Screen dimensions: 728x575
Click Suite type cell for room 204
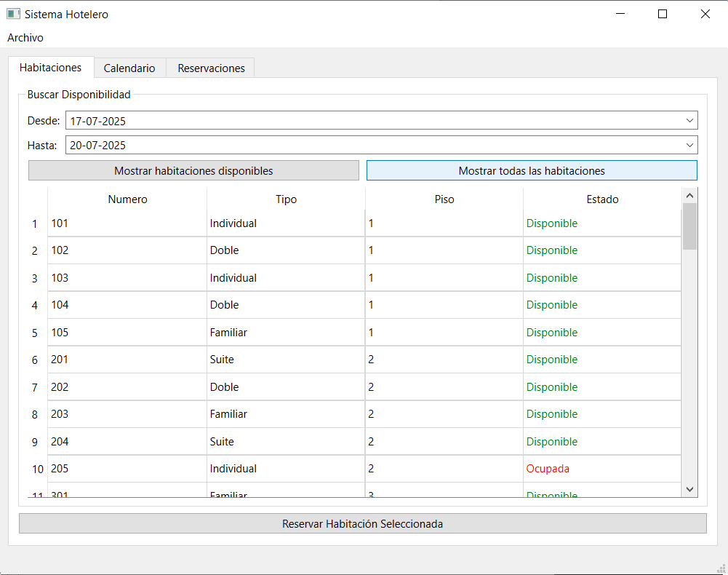click(286, 441)
